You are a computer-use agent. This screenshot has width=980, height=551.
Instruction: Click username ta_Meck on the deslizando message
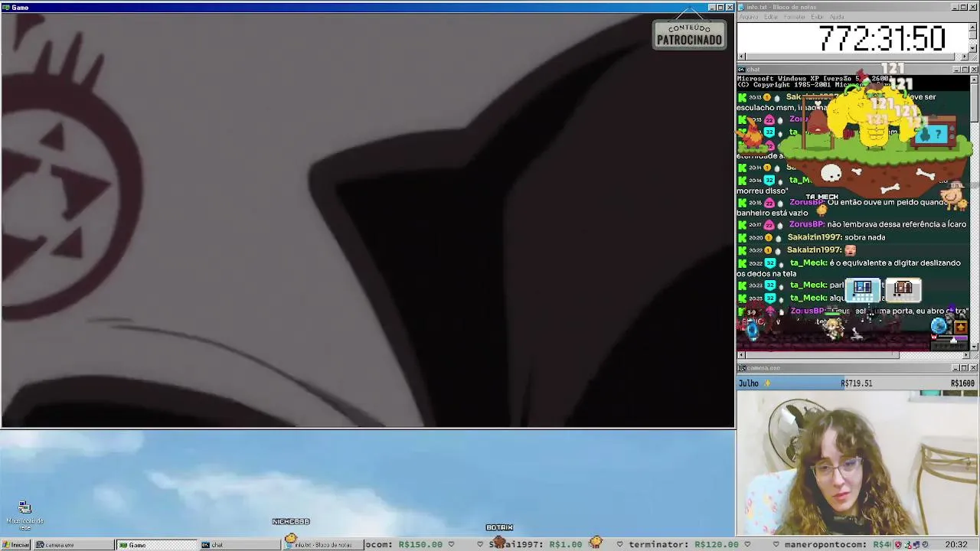808,262
